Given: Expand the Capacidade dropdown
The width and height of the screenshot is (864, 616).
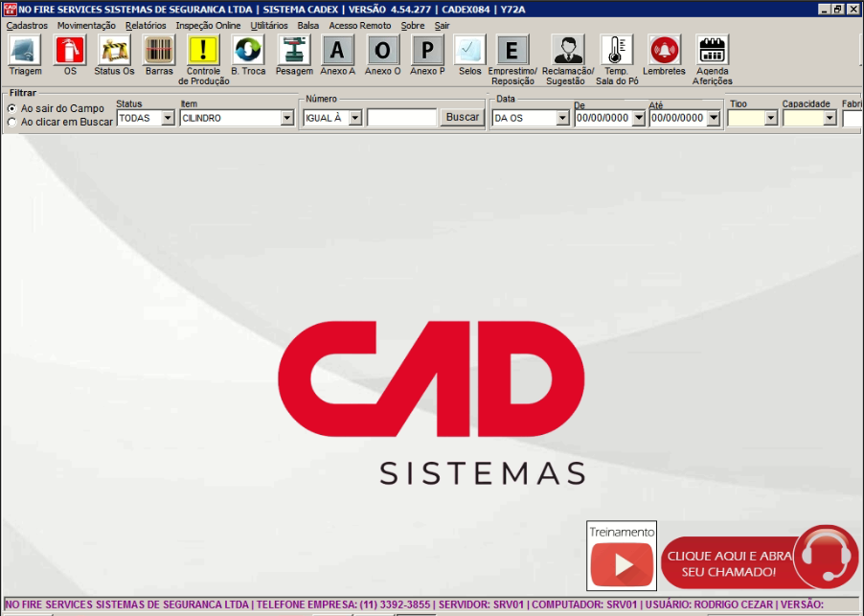Looking at the screenshot, I should (830, 118).
